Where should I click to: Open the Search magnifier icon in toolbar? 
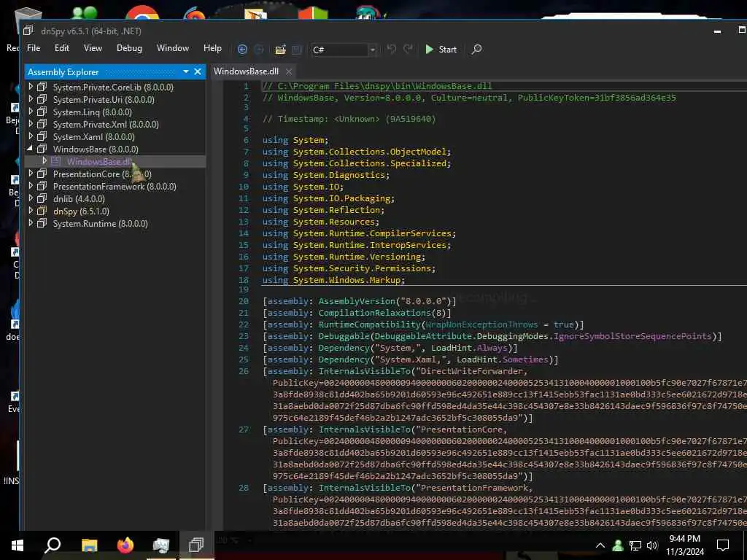tap(476, 49)
